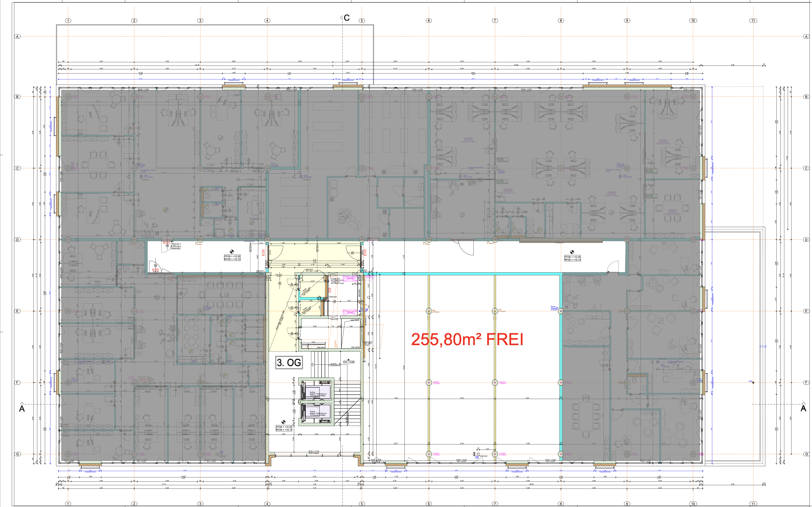812x507 pixels.
Task: Select grid bubble 10 in the top axis row
Action: pos(693,20)
